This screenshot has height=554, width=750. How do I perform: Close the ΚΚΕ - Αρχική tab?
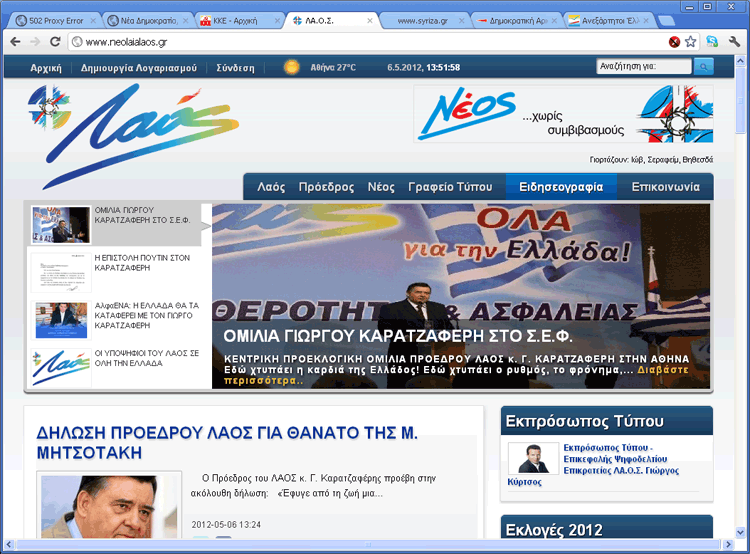tap(277, 21)
